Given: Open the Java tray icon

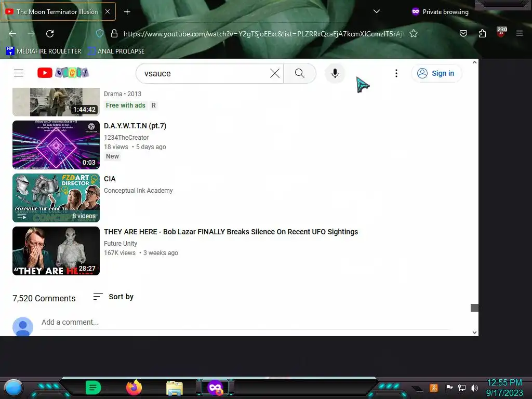Looking at the screenshot, I should (433, 388).
